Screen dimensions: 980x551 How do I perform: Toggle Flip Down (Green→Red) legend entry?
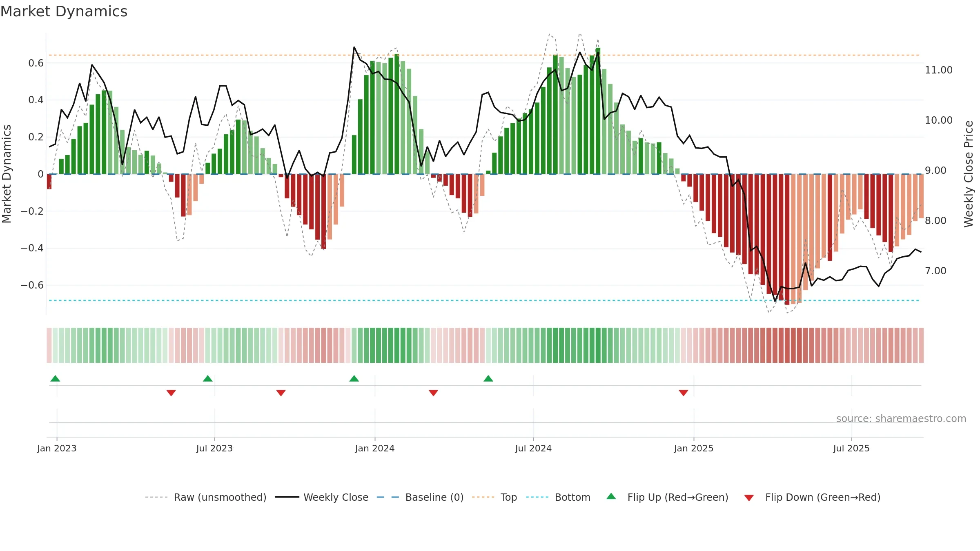coord(812,497)
